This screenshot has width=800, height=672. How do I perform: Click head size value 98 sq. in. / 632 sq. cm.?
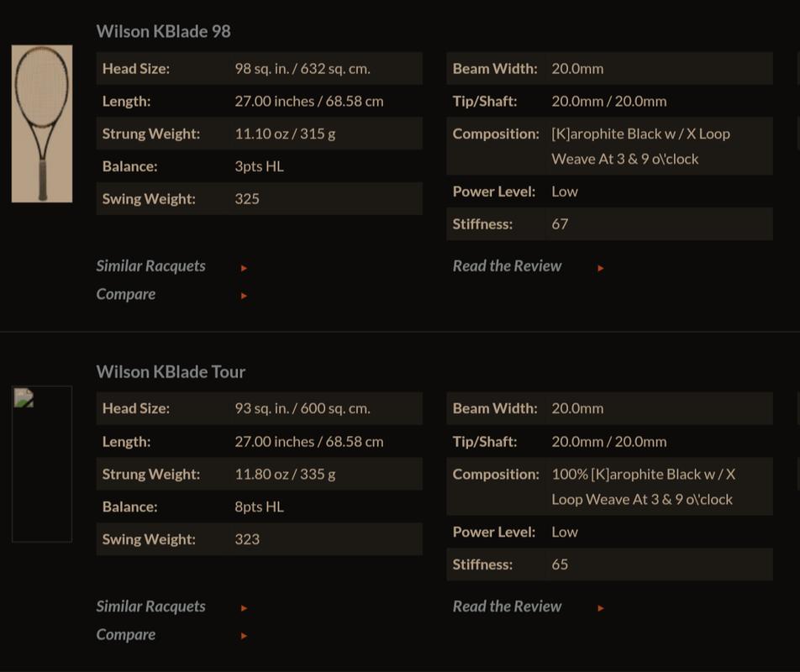[303, 69]
